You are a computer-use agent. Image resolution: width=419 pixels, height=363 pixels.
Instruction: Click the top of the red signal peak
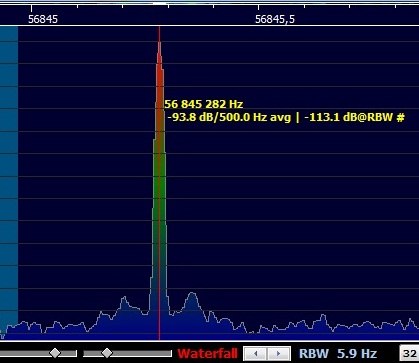coord(159,43)
